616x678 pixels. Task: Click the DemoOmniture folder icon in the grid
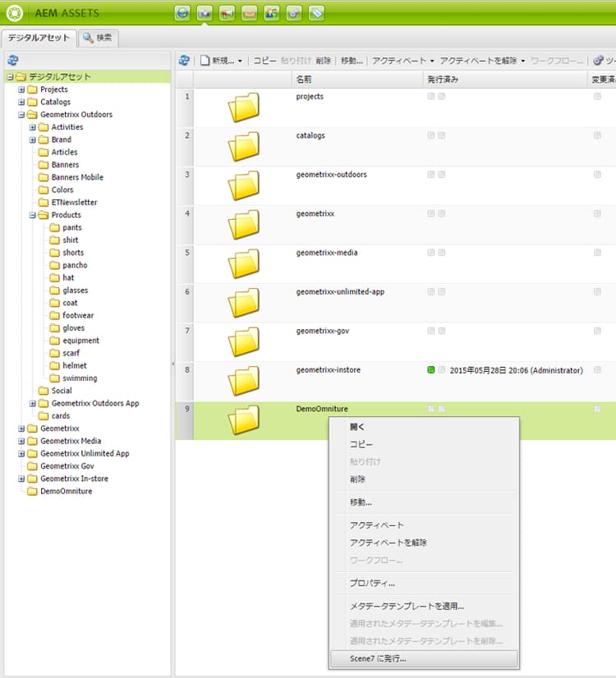click(x=244, y=420)
